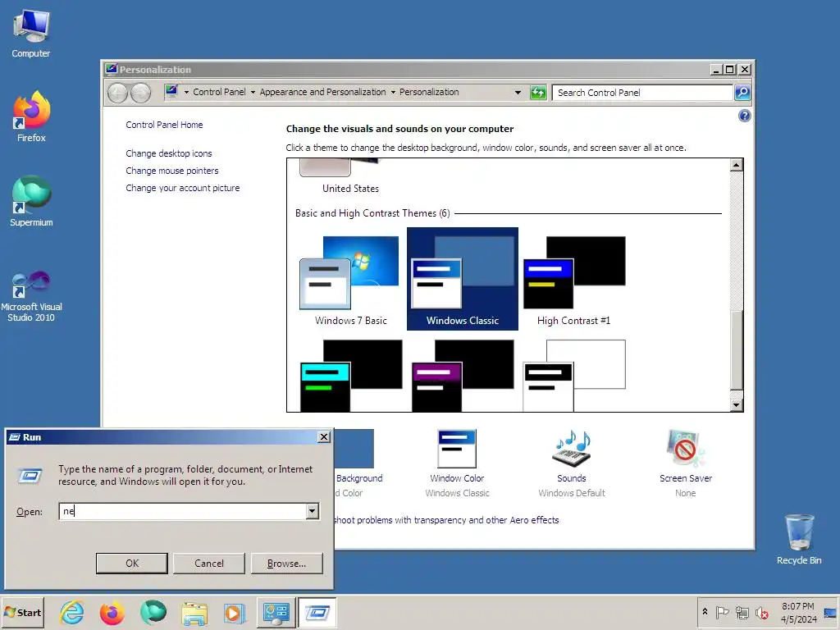Open the clock showing 8:07 PM
Image resolution: width=840 pixels, height=630 pixels.
pyautogui.click(x=798, y=612)
